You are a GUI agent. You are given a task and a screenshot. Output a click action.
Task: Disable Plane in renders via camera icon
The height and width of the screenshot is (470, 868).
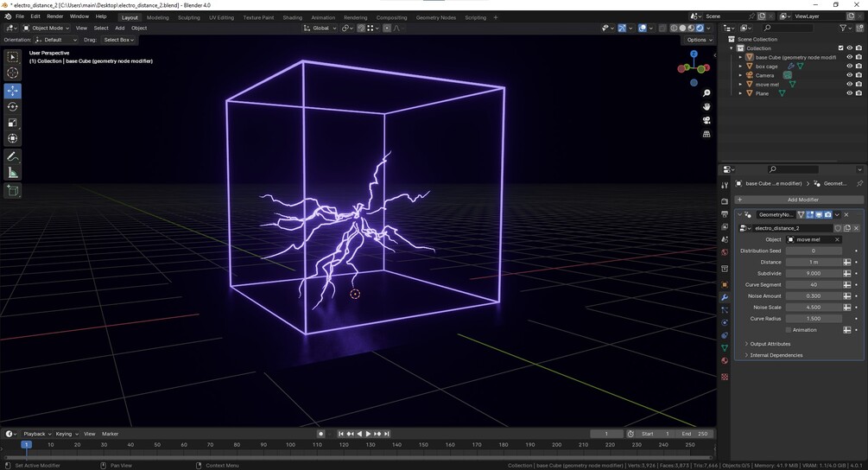coord(858,93)
